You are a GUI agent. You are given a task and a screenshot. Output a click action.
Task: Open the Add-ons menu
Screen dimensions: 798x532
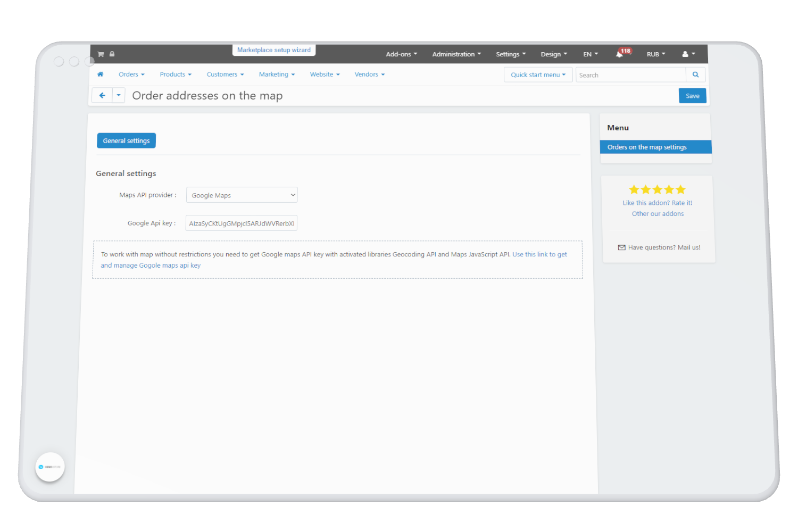click(401, 54)
